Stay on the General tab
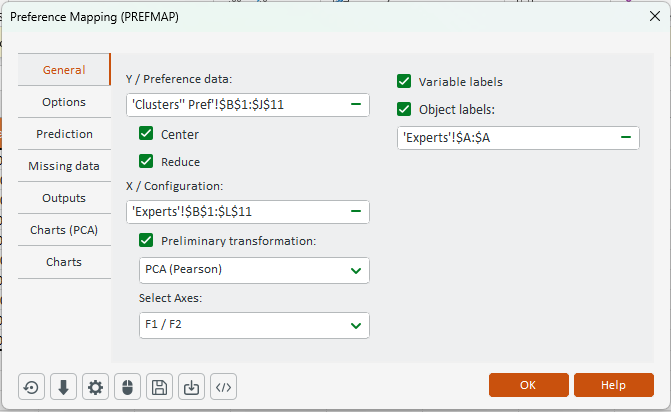 pyautogui.click(x=64, y=70)
